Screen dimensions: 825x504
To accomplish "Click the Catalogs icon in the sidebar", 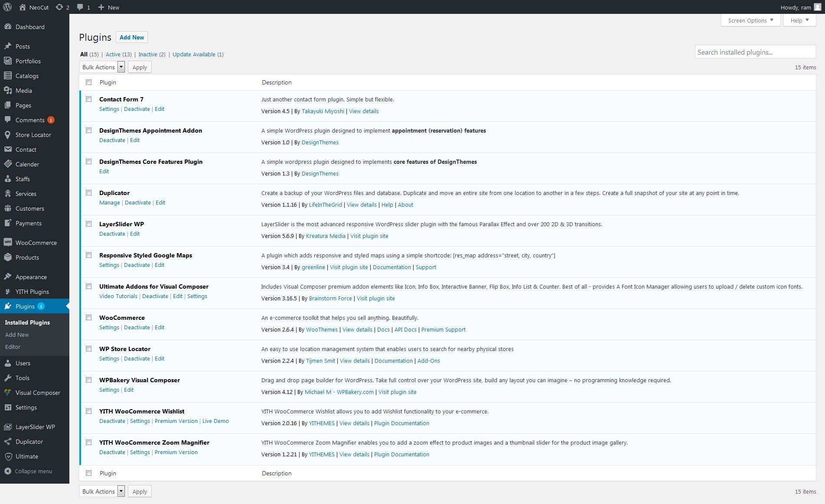I will point(7,76).
